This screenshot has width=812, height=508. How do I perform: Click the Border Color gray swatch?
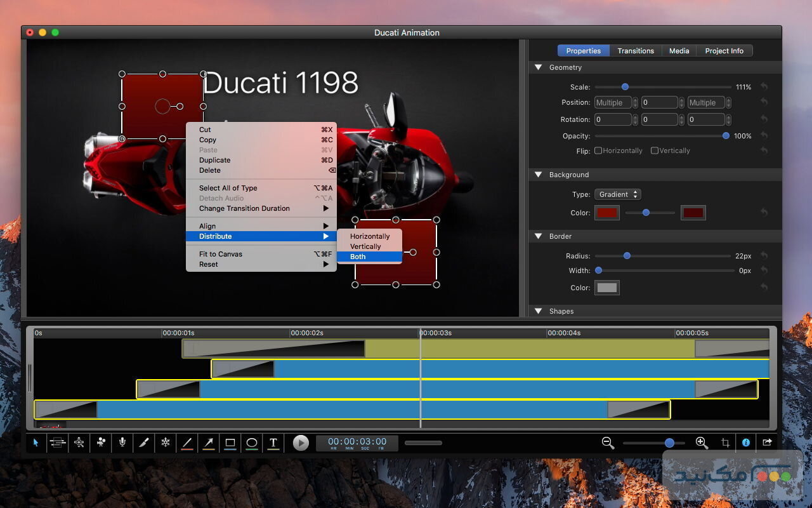click(x=606, y=288)
